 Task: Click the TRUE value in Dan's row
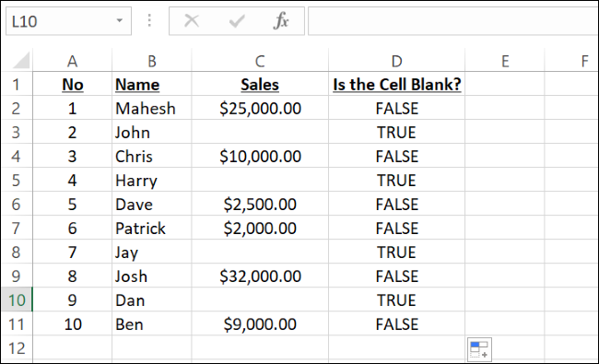point(396,299)
